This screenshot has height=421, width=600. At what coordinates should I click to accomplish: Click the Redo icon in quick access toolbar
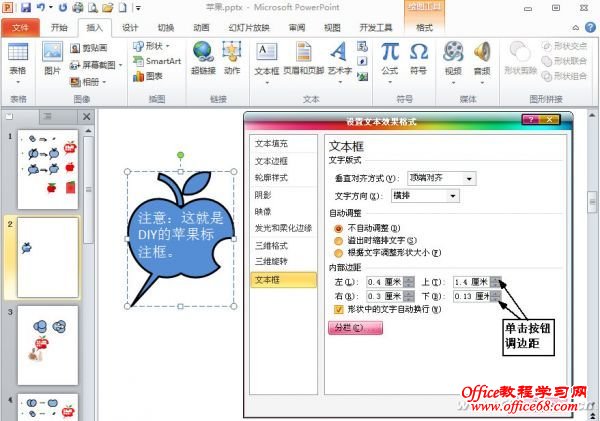[63, 7]
